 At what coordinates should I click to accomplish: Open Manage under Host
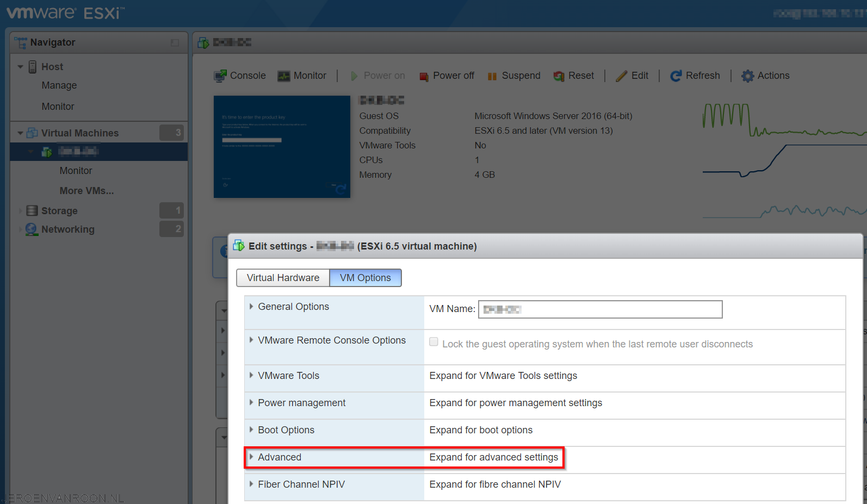tap(59, 85)
